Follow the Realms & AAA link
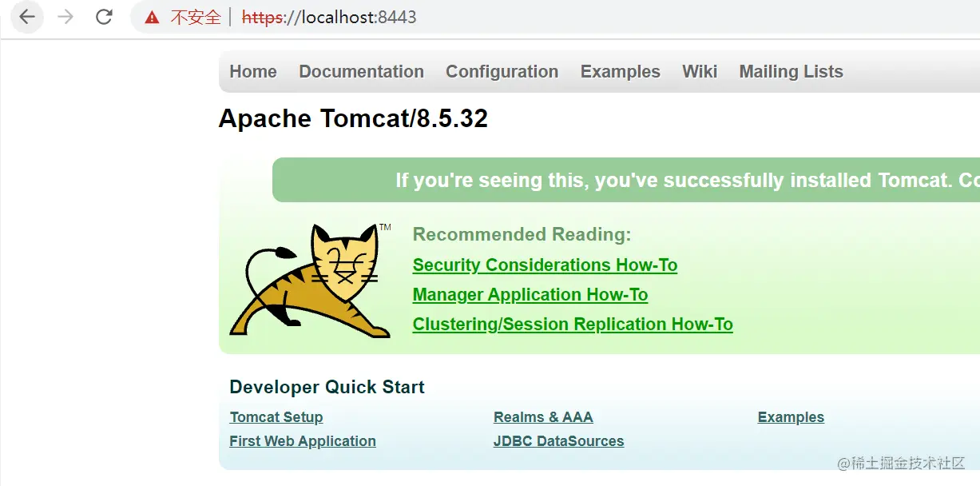This screenshot has width=980, height=486. coord(543,417)
